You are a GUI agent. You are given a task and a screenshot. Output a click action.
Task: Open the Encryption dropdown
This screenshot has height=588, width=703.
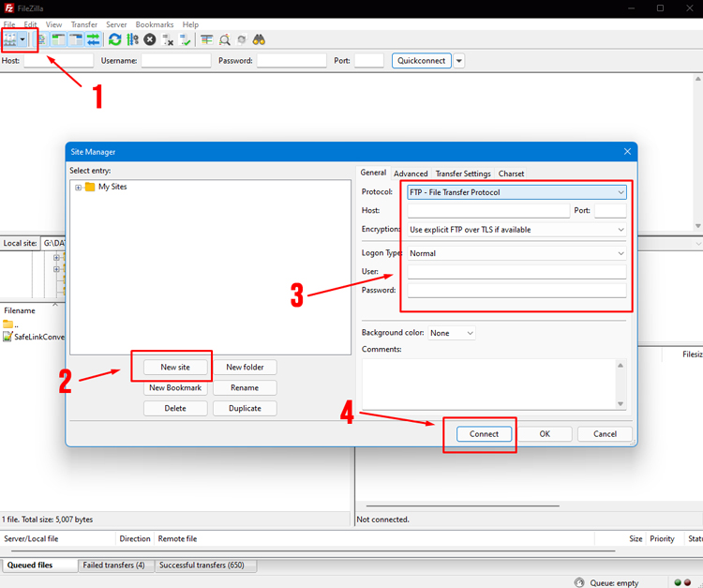click(516, 230)
